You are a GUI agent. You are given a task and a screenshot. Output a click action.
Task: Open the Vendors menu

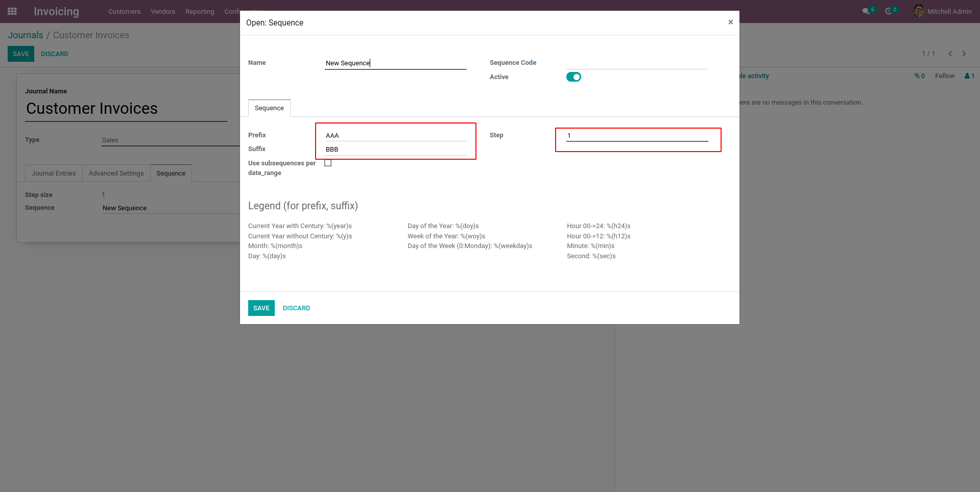click(x=163, y=11)
